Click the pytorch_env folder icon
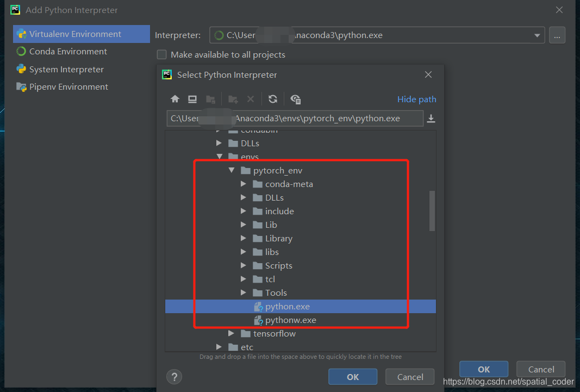The height and width of the screenshot is (392, 580). point(246,171)
